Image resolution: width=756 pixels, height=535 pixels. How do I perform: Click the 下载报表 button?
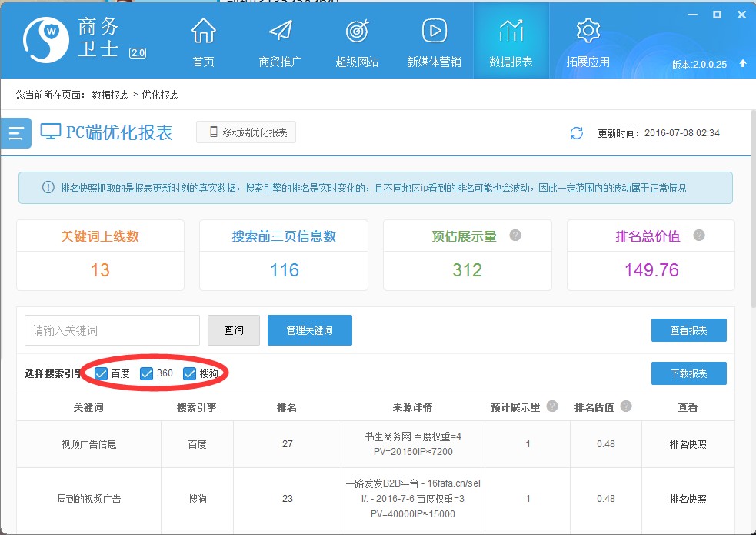coord(688,373)
